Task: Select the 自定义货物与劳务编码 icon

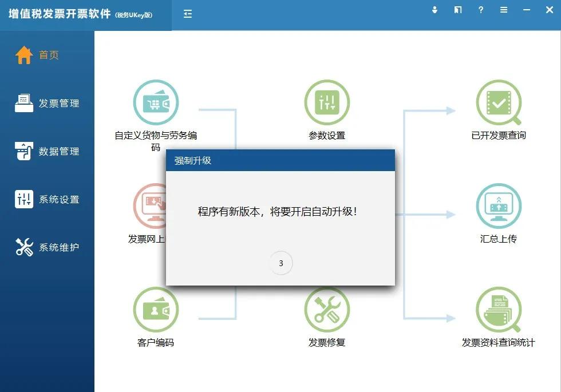Action: pos(155,102)
